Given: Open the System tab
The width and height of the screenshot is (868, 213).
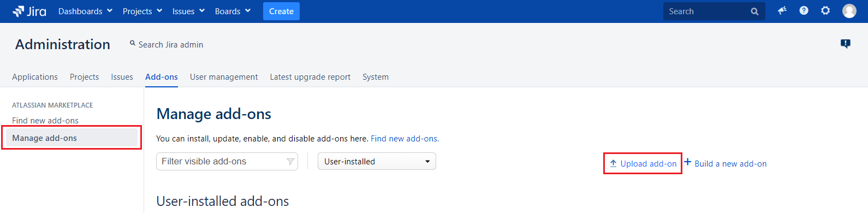Looking at the screenshot, I should pyautogui.click(x=376, y=77).
